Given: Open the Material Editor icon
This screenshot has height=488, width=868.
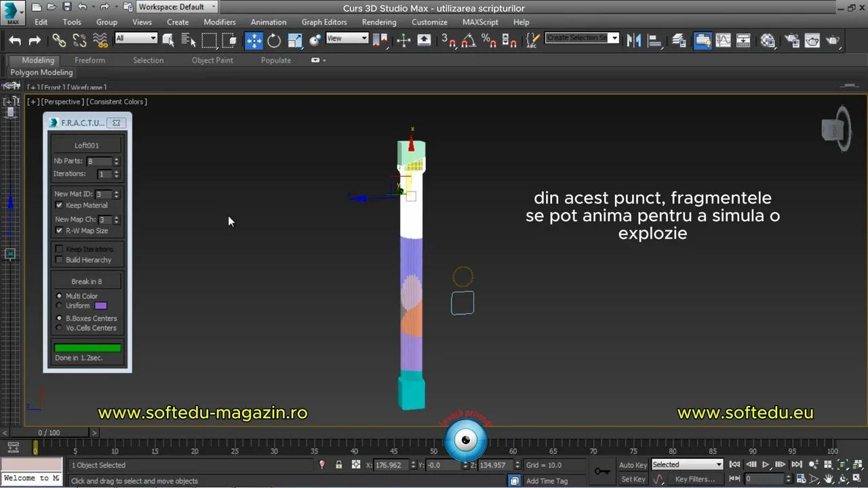Looking at the screenshot, I should coord(767,41).
